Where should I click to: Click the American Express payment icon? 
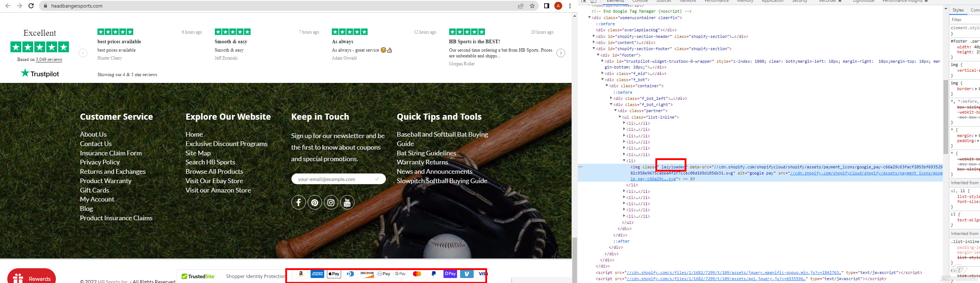coord(317,274)
